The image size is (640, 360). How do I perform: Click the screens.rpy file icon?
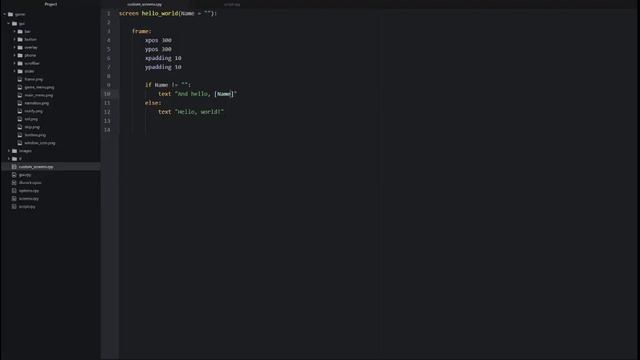pyautogui.click(x=14, y=199)
